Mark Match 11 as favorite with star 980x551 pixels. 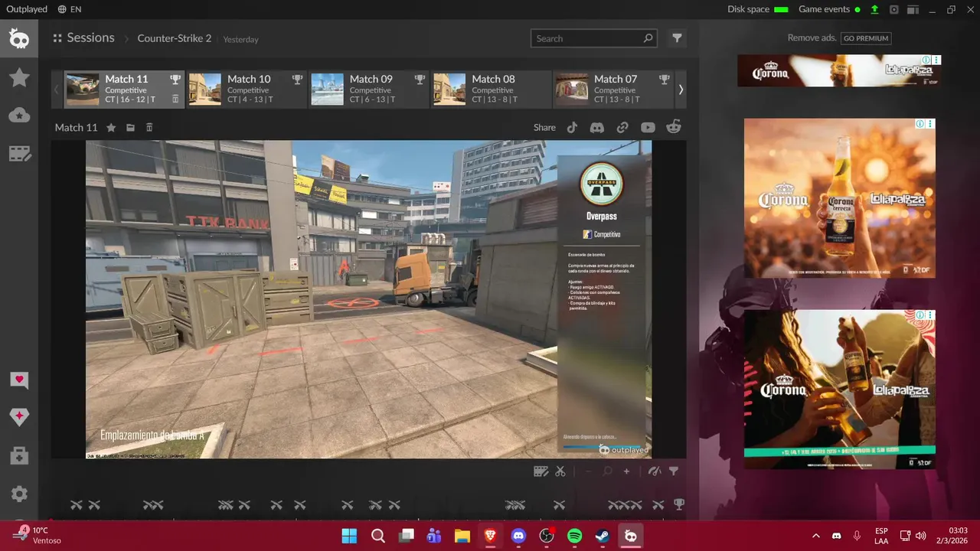(x=111, y=128)
